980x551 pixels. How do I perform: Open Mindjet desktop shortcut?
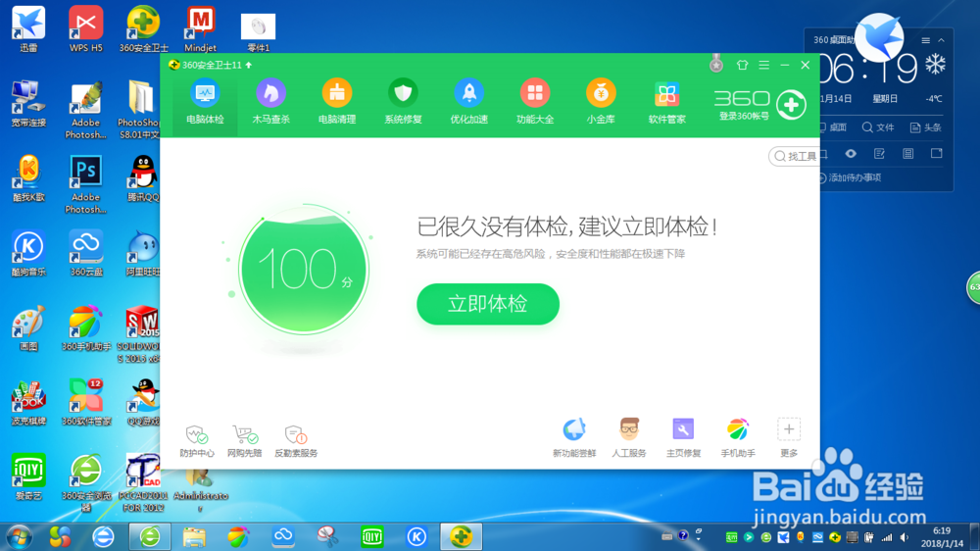[201, 28]
